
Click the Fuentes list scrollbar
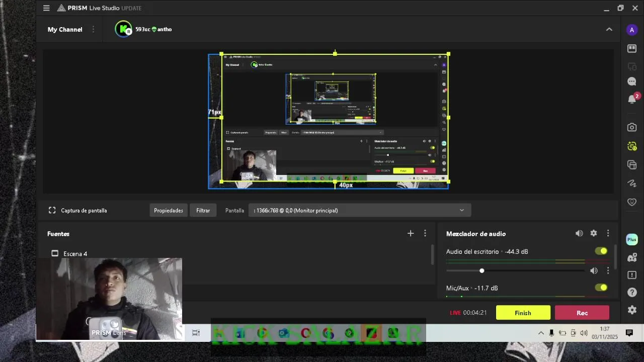pyautogui.click(x=432, y=255)
